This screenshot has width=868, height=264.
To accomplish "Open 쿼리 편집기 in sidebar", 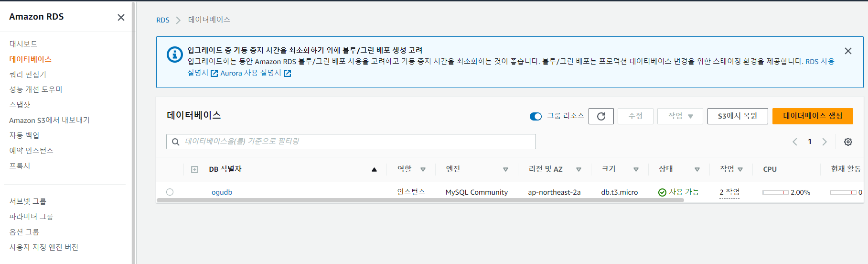I will tap(28, 74).
